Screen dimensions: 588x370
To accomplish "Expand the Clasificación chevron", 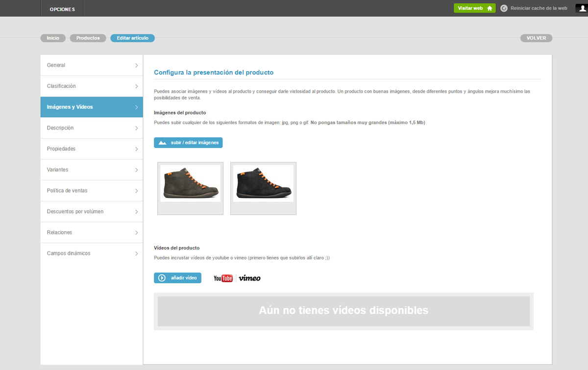I will point(136,86).
